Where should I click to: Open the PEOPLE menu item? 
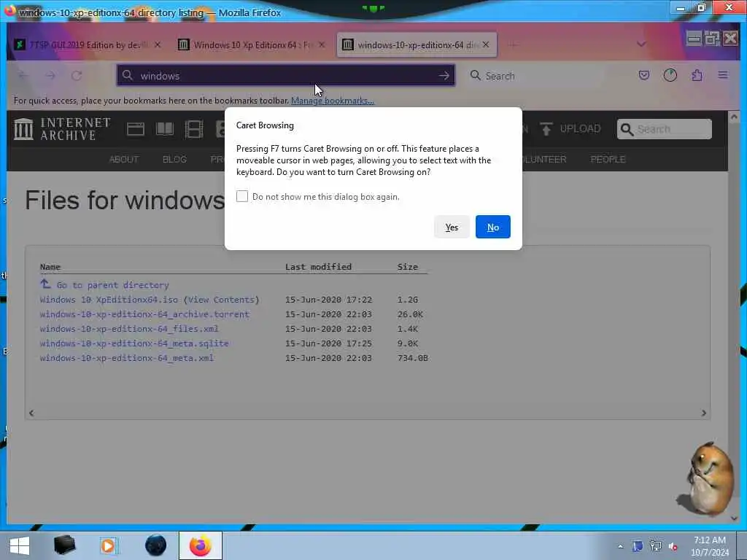pyautogui.click(x=608, y=159)
